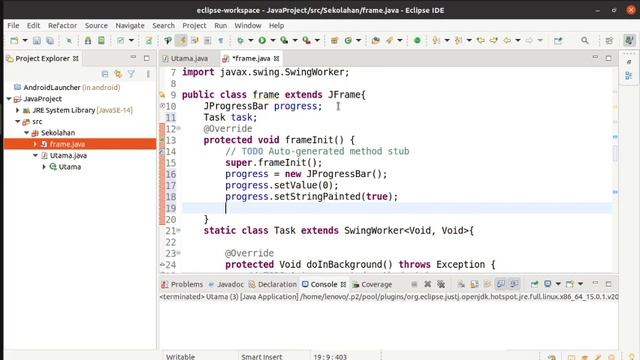Click the green circle toolbar icon
Screen dimensions: 640x360
coord(417,40)
